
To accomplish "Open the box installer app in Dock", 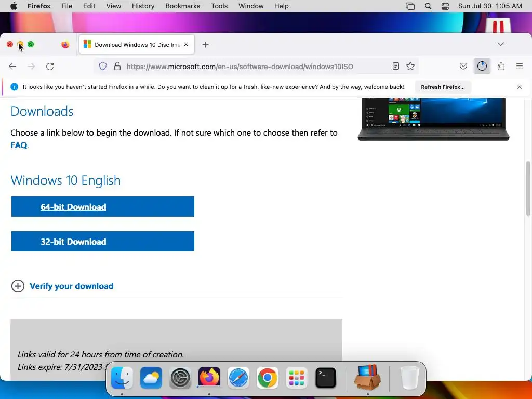I will pos(368,378).
